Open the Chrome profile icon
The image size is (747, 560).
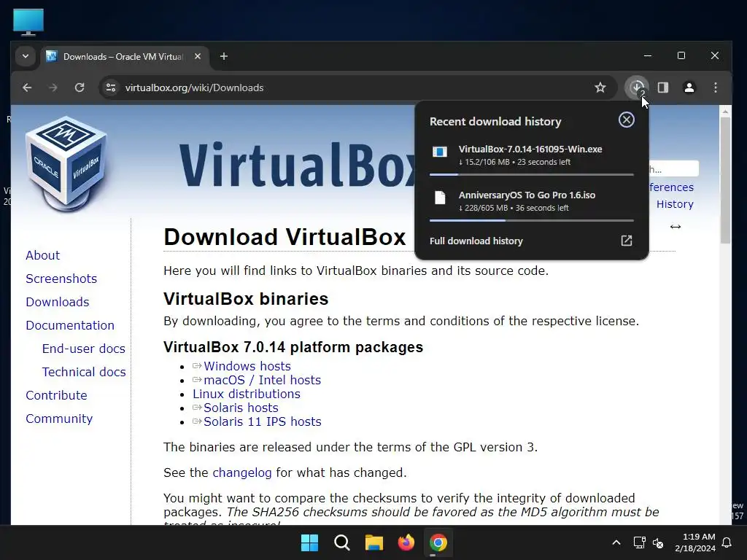[x=689, y=87]
